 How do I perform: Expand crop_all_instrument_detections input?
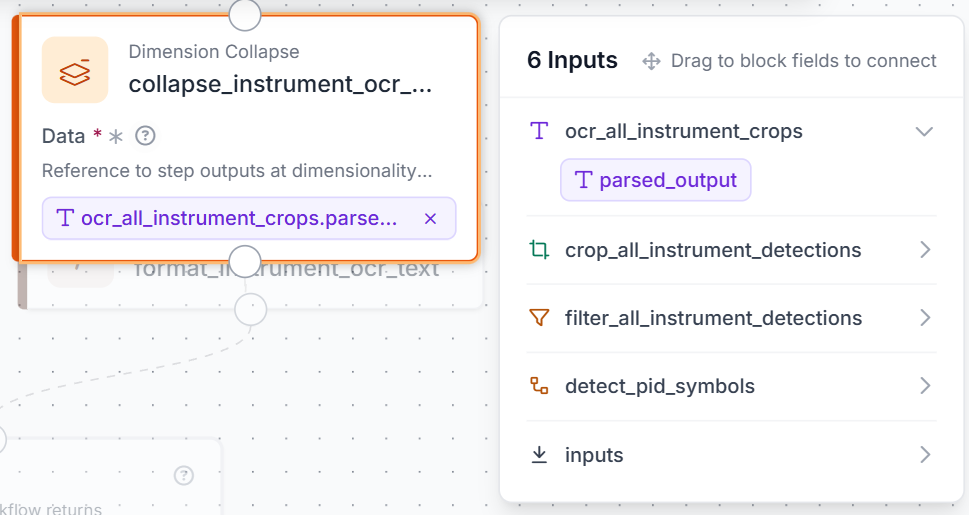pyautogui.click(x=925, y=250)
